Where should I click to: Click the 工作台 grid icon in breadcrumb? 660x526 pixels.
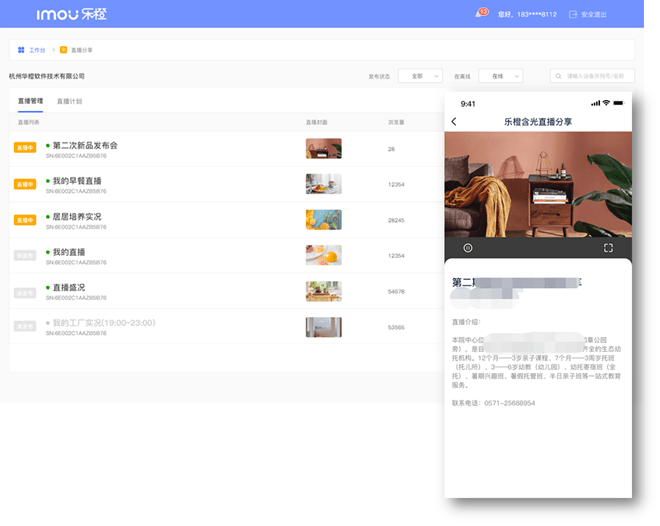[x=21, y=50]
